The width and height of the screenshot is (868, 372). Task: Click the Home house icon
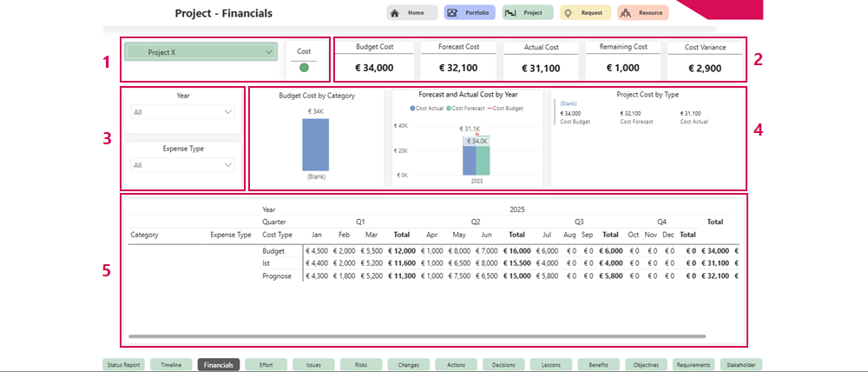(x=395, y=13)
